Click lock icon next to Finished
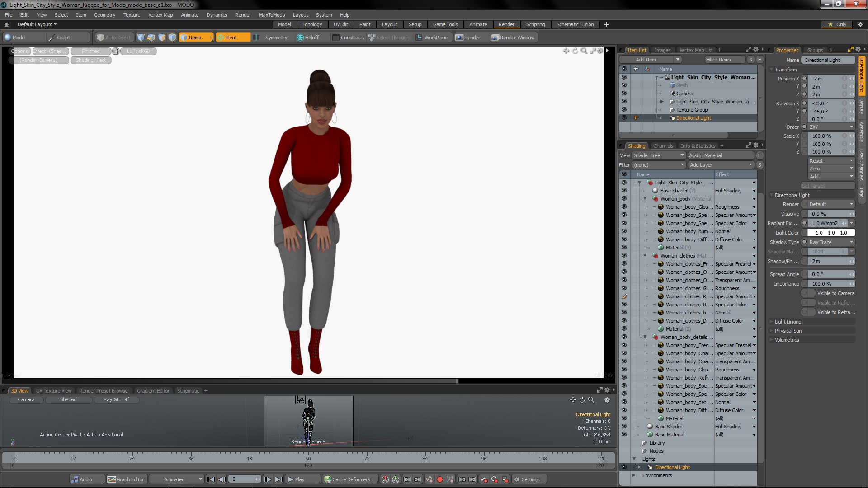 [x=116, y=51]
